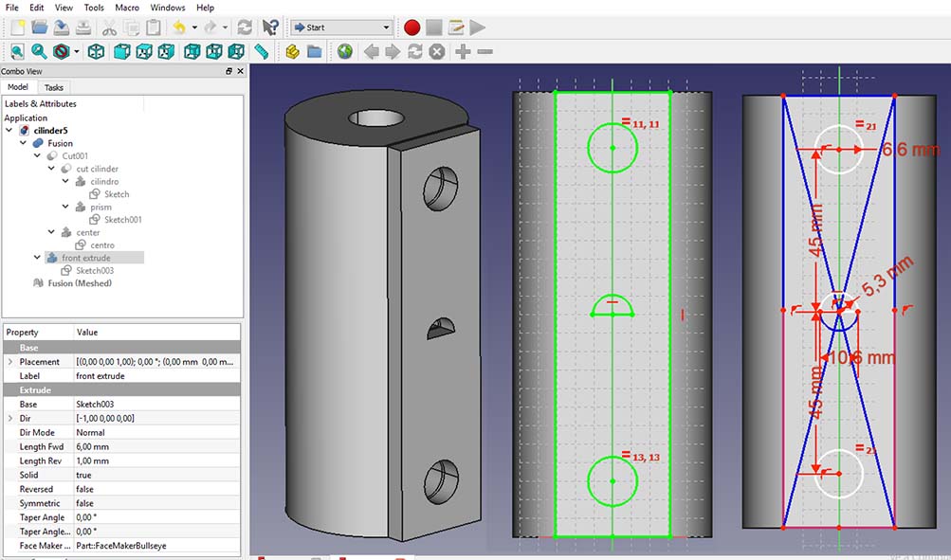Open the Macro menu
The image size is (951, 560).
click(127, 8)
